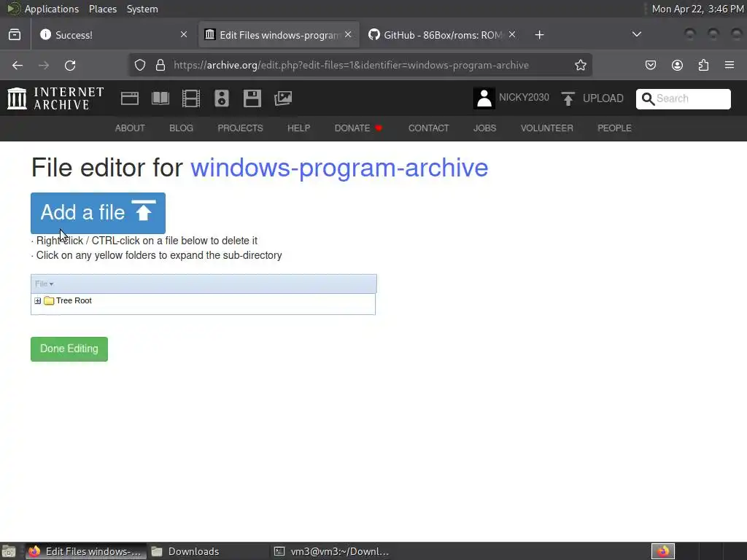Open the Audio (speaker) section icon
The width and height of the screenshot is (747, 560).
pos(222,98)
